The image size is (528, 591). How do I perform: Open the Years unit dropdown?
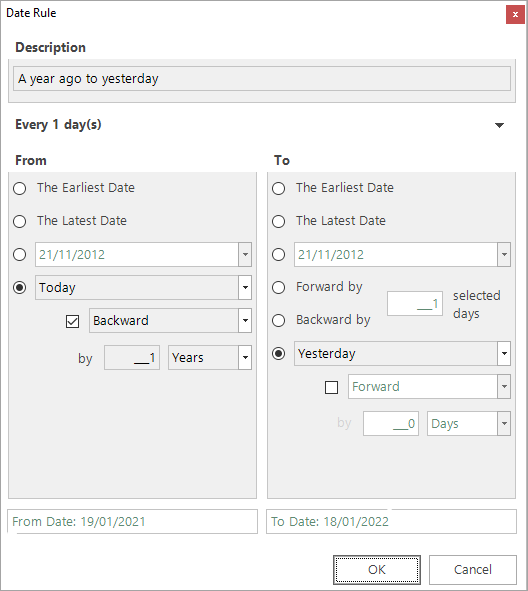point(245,357)
